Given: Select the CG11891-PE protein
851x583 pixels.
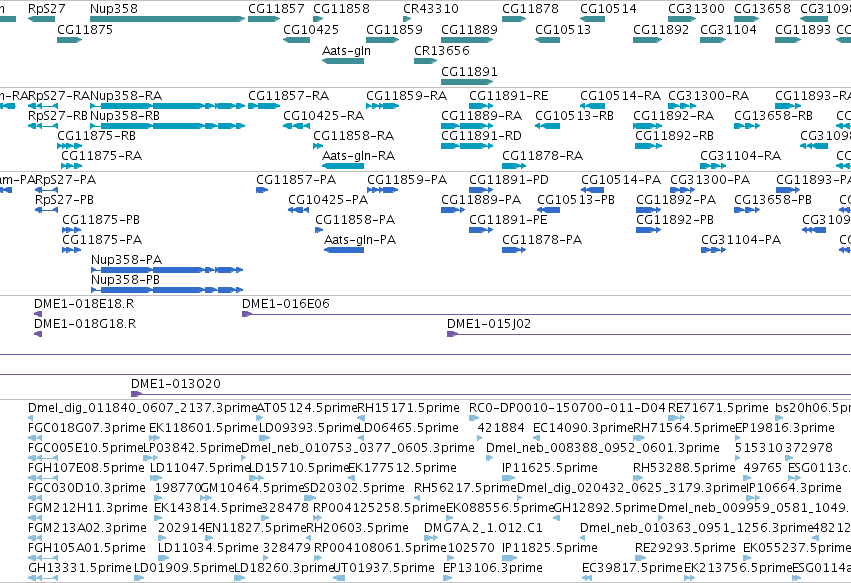Looking at the screenshot, I should click(481, 230).
